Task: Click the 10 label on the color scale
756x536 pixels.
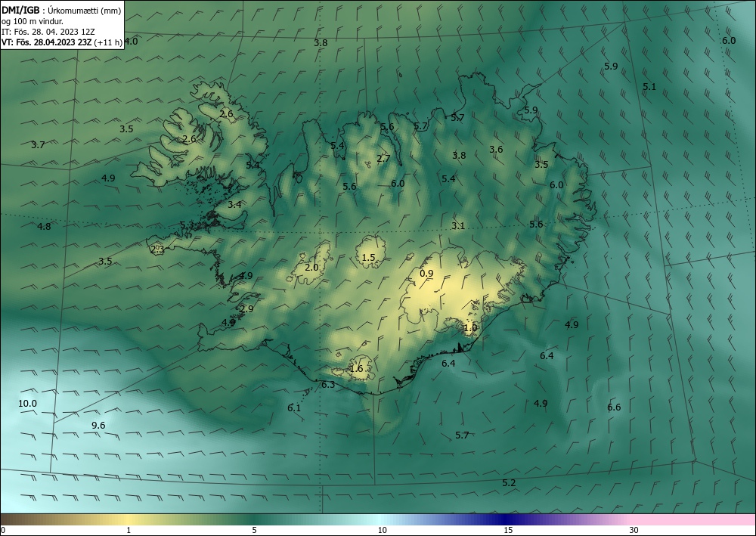Action: (x=383, y=531)
